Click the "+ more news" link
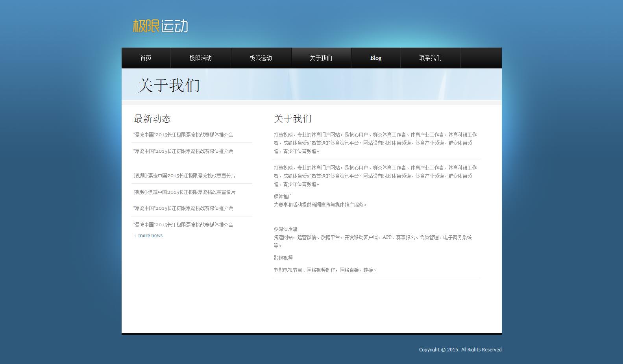 [x=148, y=236]
